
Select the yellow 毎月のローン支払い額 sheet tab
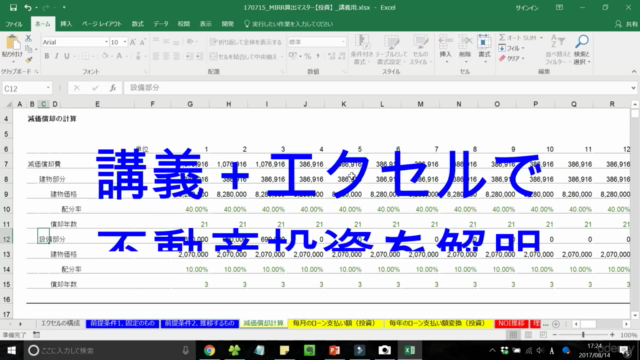tap(335, 323)
